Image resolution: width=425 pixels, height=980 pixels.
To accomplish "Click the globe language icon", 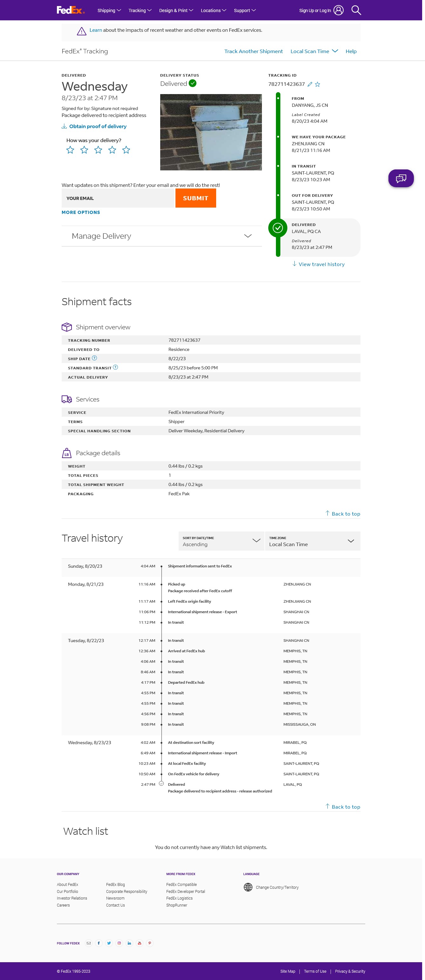I will 248,887.
